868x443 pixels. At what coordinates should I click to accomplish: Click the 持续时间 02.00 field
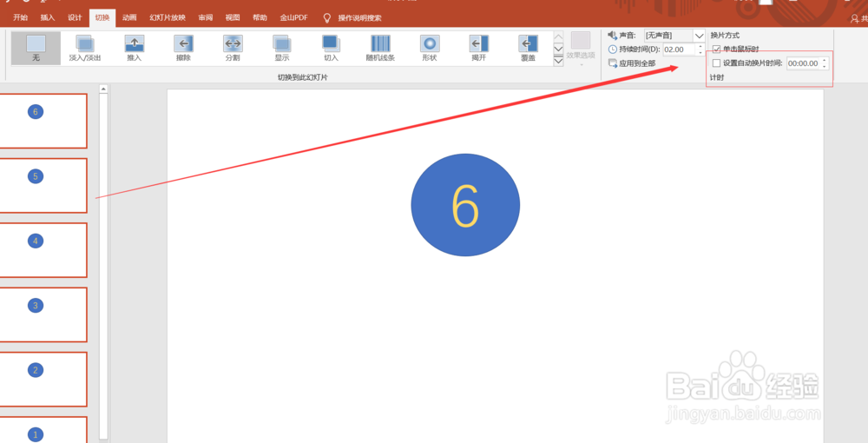pyautogui.click(x=680, y=50)
